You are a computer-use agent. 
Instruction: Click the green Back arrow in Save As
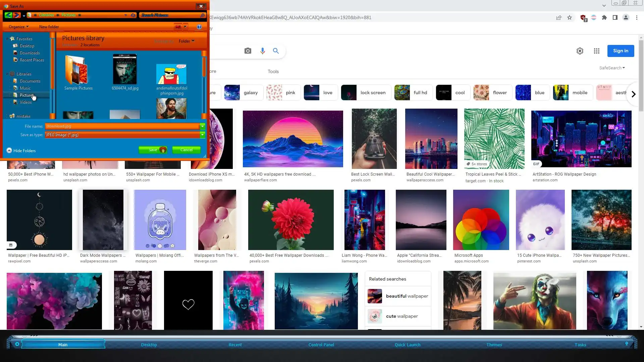pyautogui.click(x=8, y=15)
